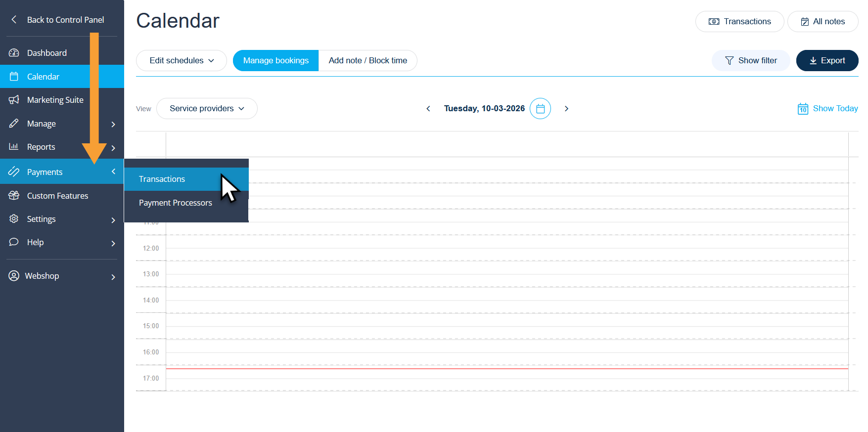This screenshot has height=432, width=868.
Task: Click the Export button
Action: pyautogui.click(x=827, y=61)
